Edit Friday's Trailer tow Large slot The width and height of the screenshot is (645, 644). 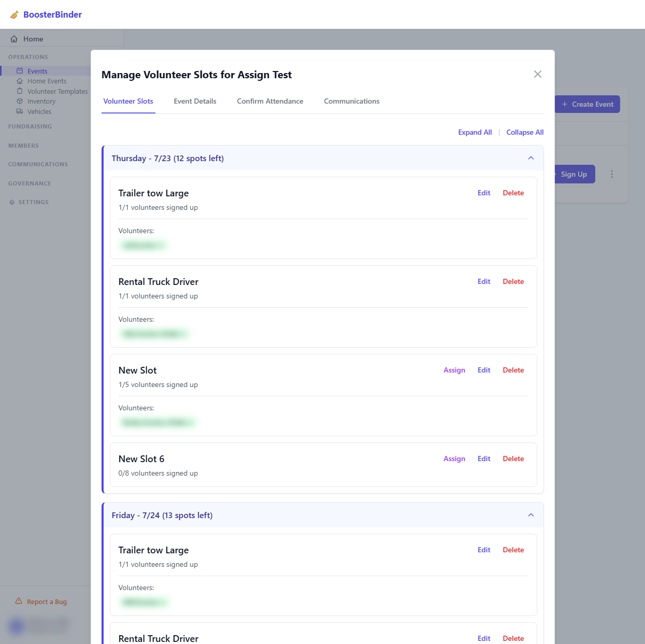484,550
